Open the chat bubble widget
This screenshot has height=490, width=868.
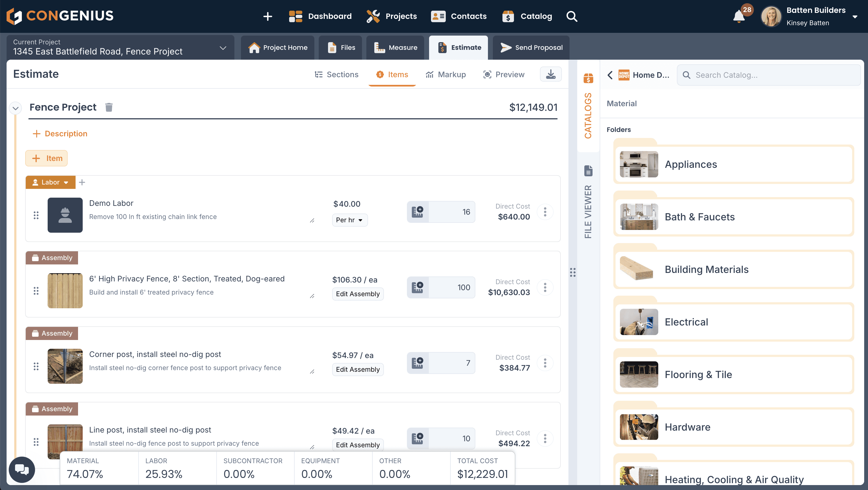click(22, 469)
